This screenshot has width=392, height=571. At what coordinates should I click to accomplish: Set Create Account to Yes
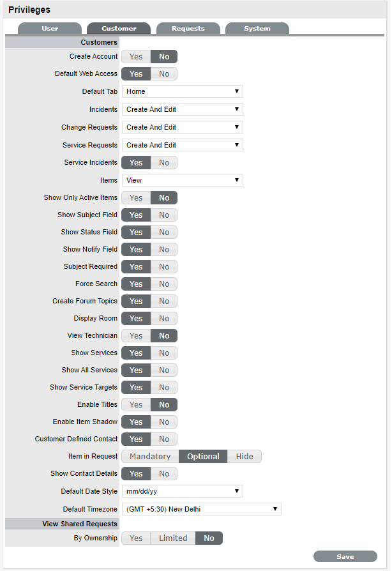tap(136, 57)
